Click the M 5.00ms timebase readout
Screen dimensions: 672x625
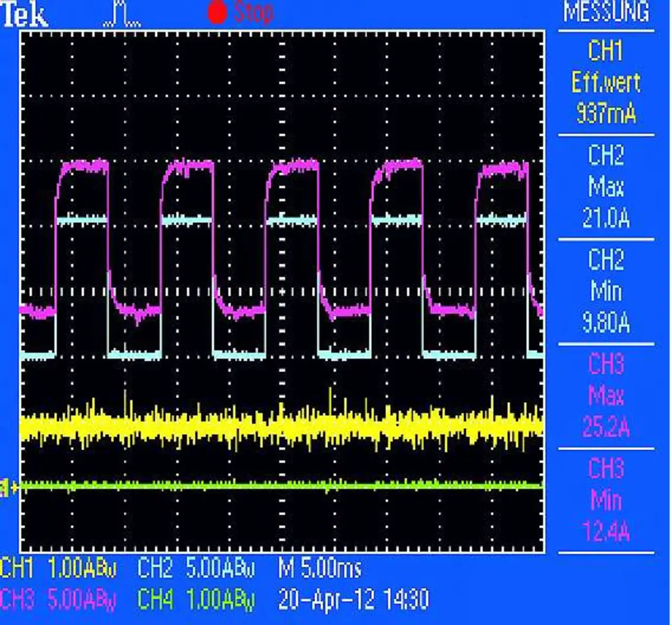click(x=320, y=568)
